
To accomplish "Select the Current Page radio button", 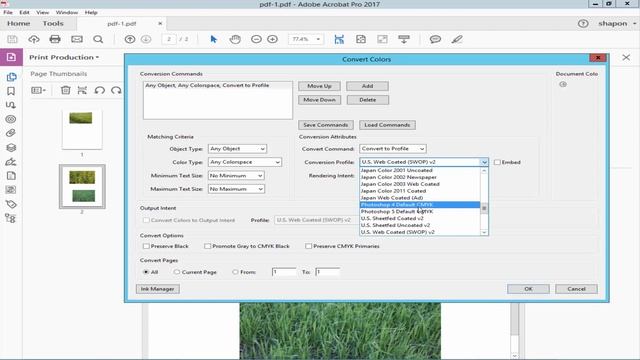I will (x=176, y=272).
